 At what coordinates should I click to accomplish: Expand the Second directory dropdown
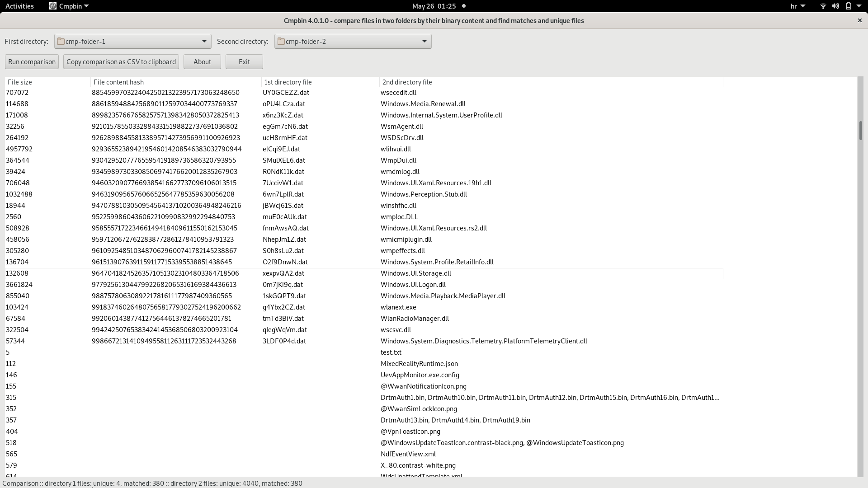click(x=424, y=41)
